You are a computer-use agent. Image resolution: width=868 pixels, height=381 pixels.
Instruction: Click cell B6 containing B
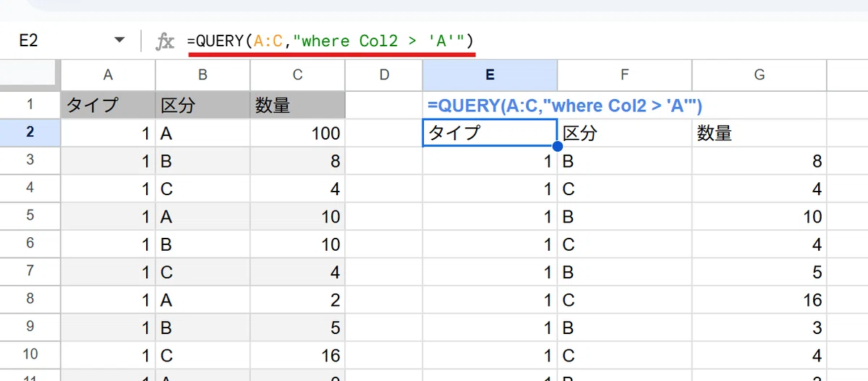[203, 244]
